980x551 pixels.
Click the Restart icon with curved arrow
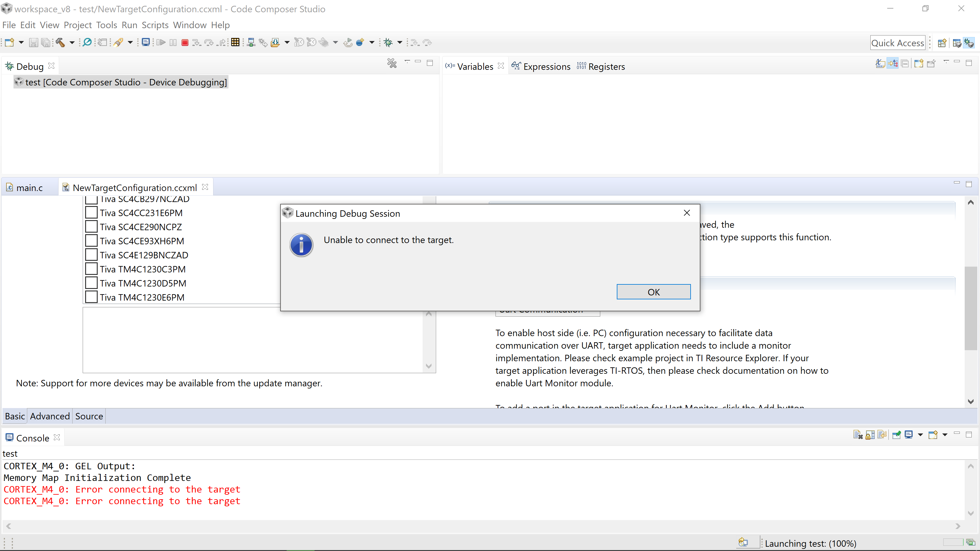click(x=348, y=43)
